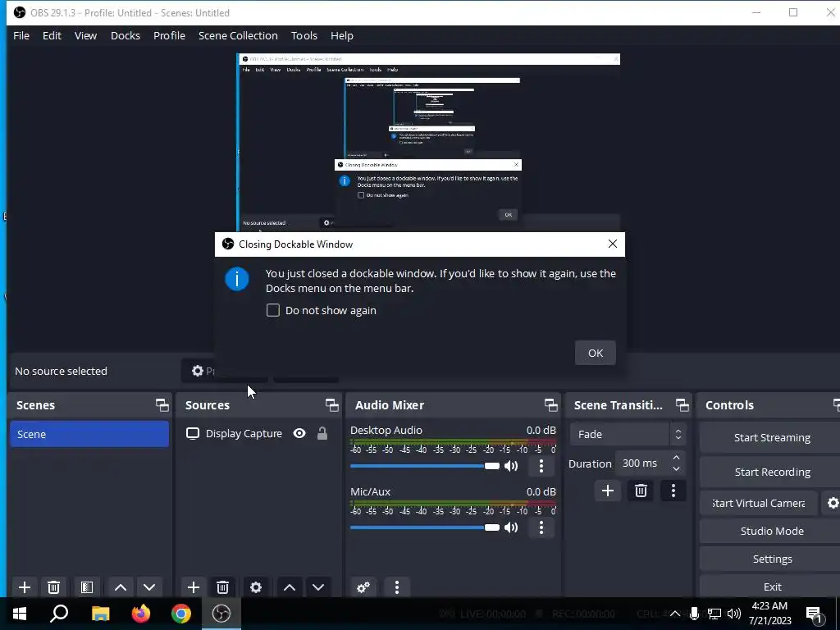Image resolution: width=840 pixels, height=630 pixels.
Task: Open File Explorer from the taskbar
Action: pyautogui.click(x=100, y=614)
